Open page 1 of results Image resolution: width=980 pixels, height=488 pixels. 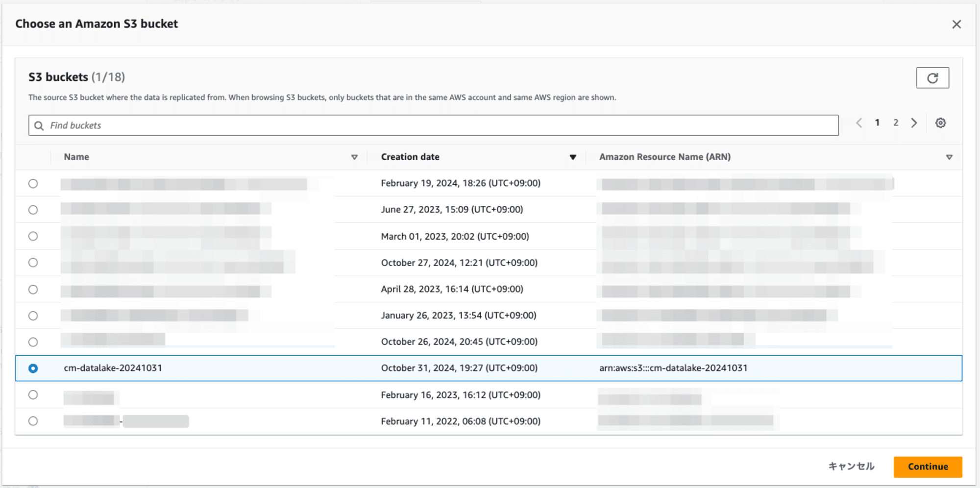877,123
